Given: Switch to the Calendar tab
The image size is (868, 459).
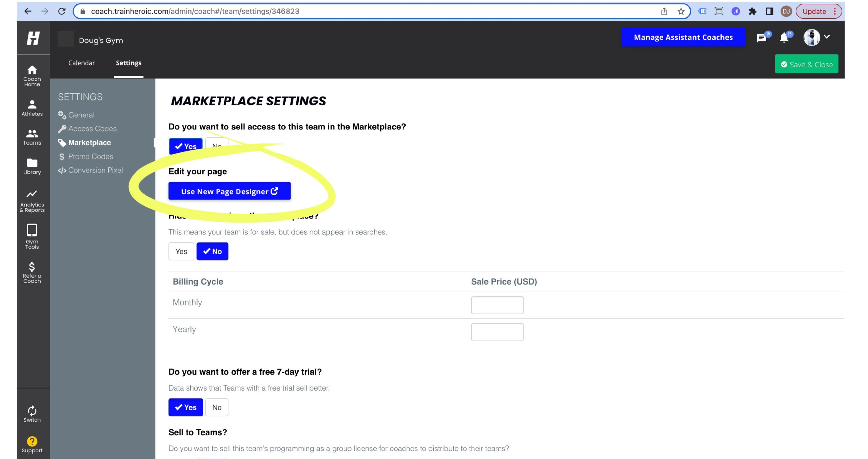Looking at the screenshot, I should [81, 63].
